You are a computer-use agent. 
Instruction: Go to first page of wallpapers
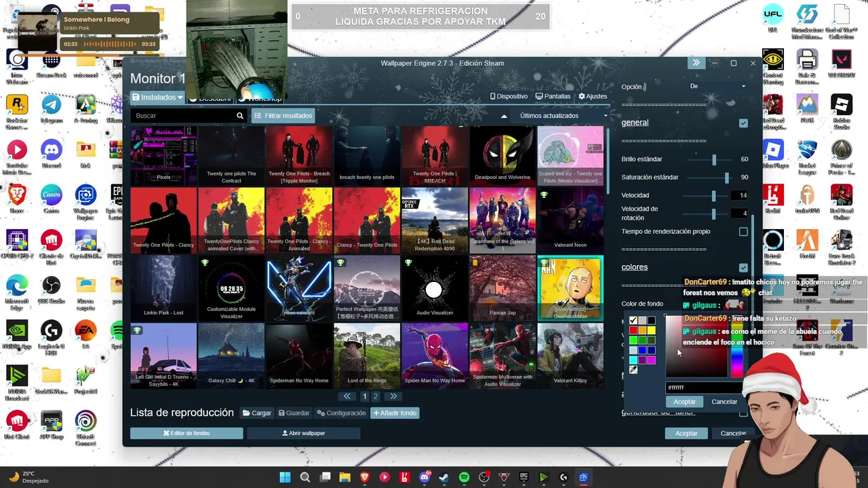347,396
